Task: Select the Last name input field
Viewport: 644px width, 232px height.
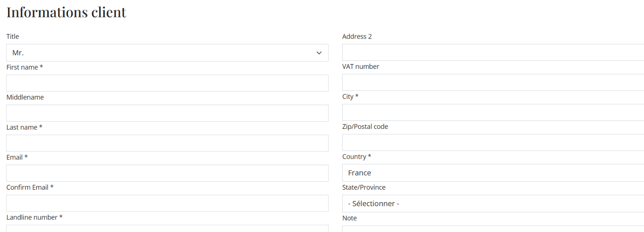Action: coord(167,143)
